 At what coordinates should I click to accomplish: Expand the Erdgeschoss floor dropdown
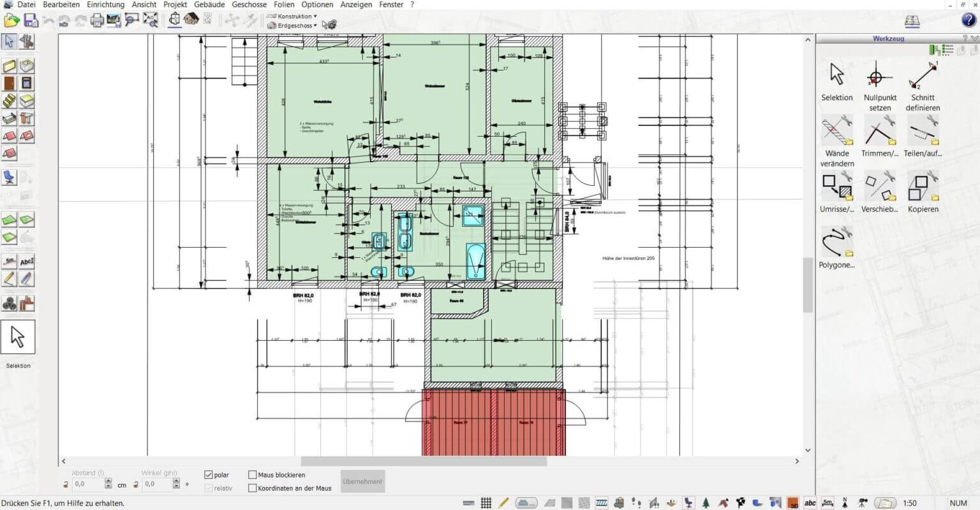tap(292, 26)
